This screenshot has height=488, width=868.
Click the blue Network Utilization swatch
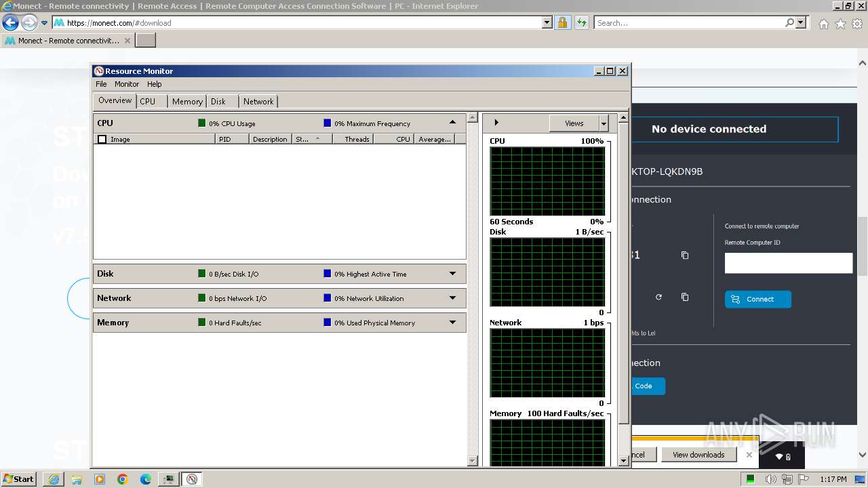click(327, 298)
